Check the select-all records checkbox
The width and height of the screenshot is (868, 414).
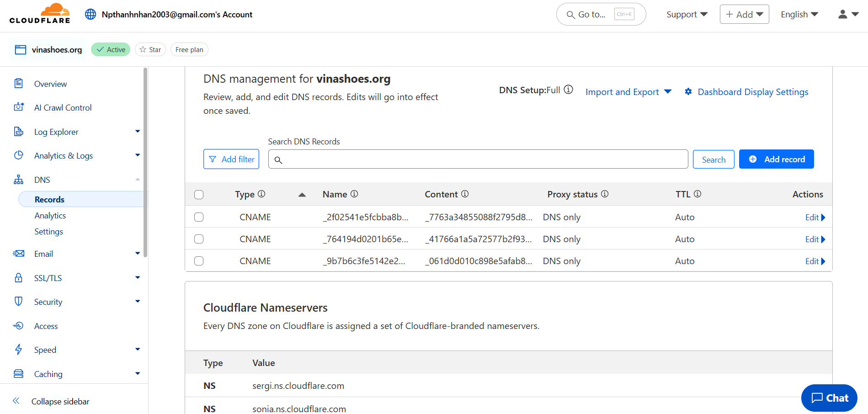pos(199,194)
